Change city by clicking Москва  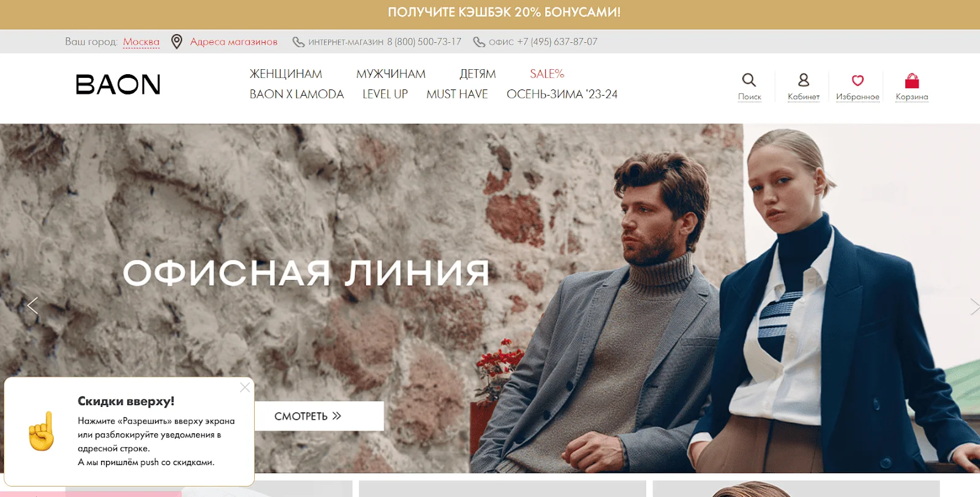point(141,42)
